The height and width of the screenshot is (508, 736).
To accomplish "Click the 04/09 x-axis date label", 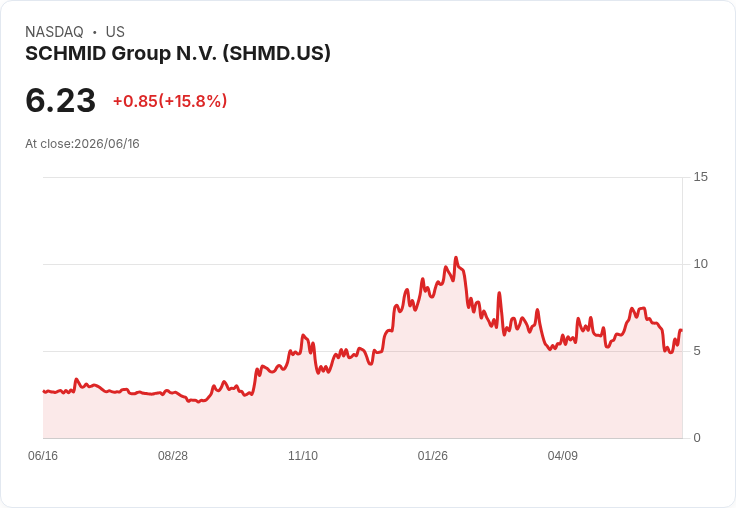I will click(563, 455).
